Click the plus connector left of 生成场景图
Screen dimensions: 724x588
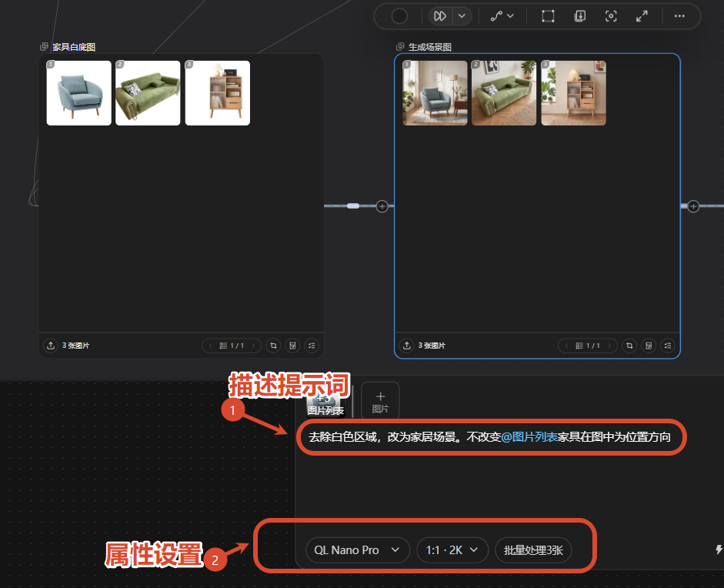click(382, 206)
